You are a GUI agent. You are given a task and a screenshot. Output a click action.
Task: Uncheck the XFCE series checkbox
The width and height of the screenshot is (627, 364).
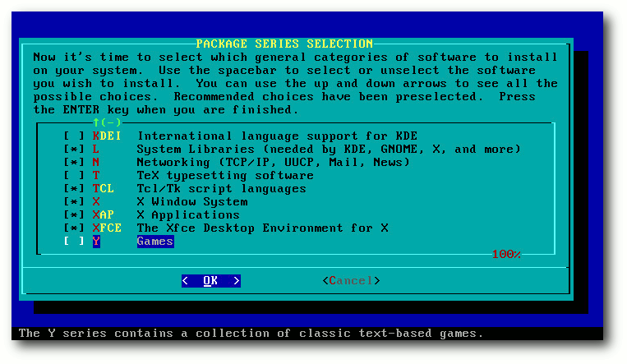pos(74,228)
